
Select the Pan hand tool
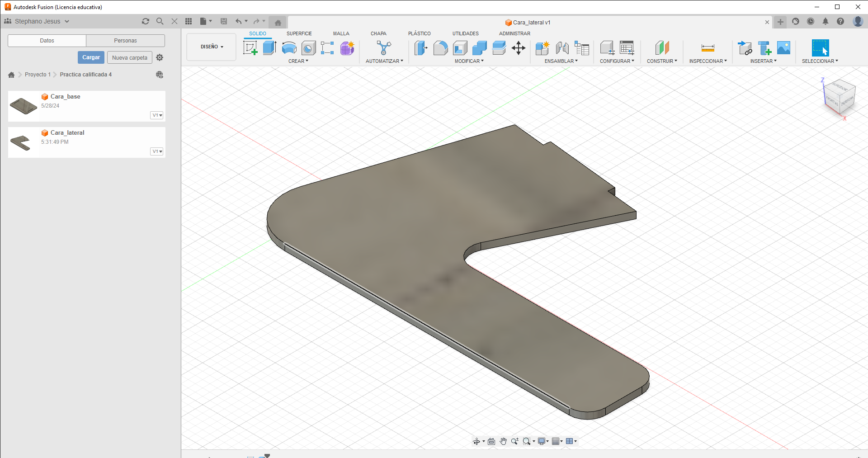(503, 441)
